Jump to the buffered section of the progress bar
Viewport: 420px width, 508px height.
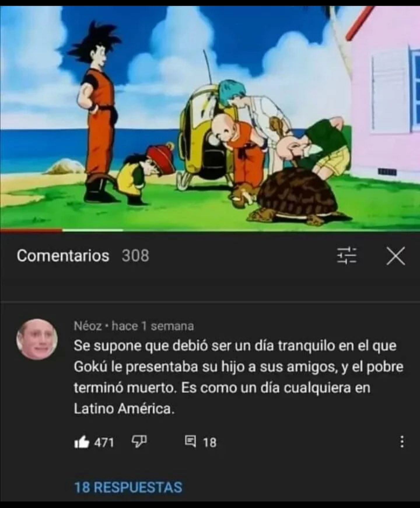click(93, 231)
